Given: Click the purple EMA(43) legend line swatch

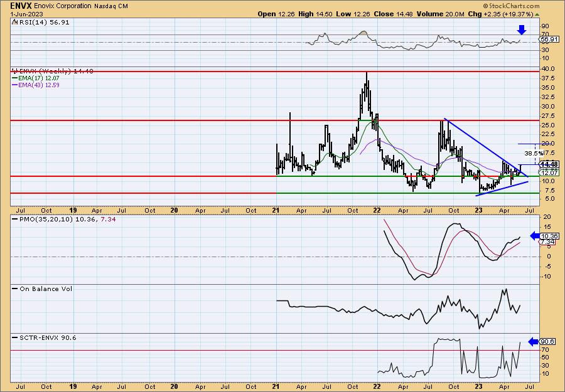Looking at the screenshot, I should click(x=15, y=85).
